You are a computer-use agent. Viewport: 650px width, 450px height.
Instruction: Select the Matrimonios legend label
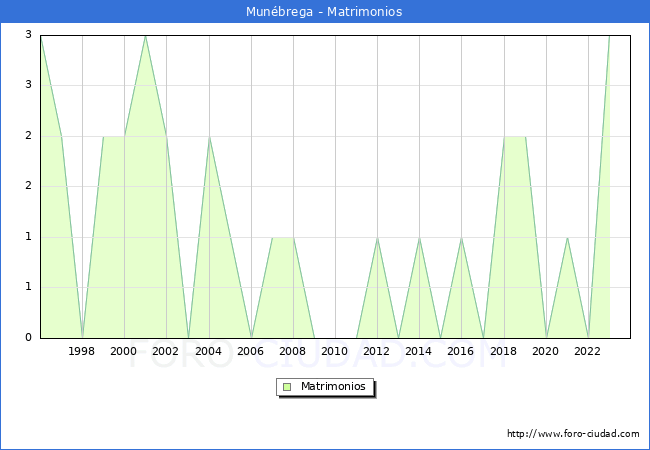[333, 386]
